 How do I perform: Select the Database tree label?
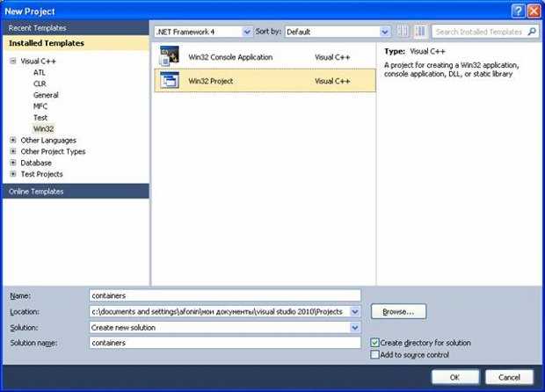coord(36,163)
